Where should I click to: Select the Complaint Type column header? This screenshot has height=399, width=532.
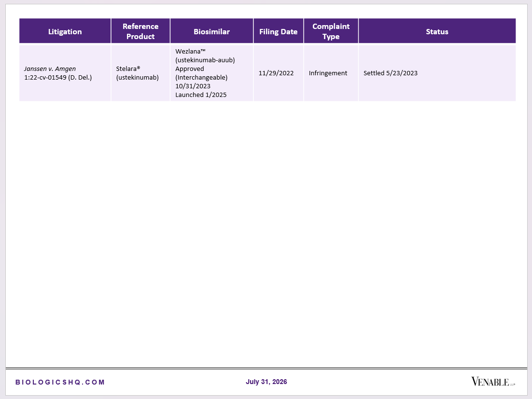point(331,31)
